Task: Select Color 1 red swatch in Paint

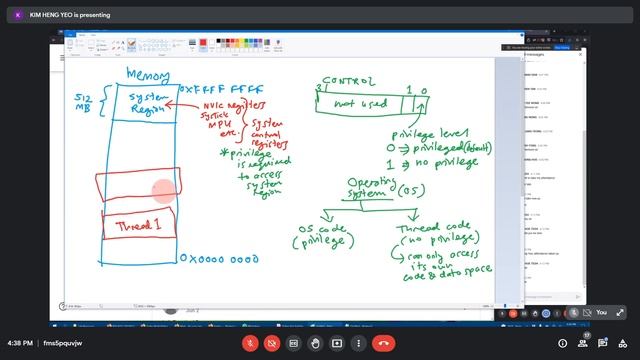Action: [x=203, y=45]
